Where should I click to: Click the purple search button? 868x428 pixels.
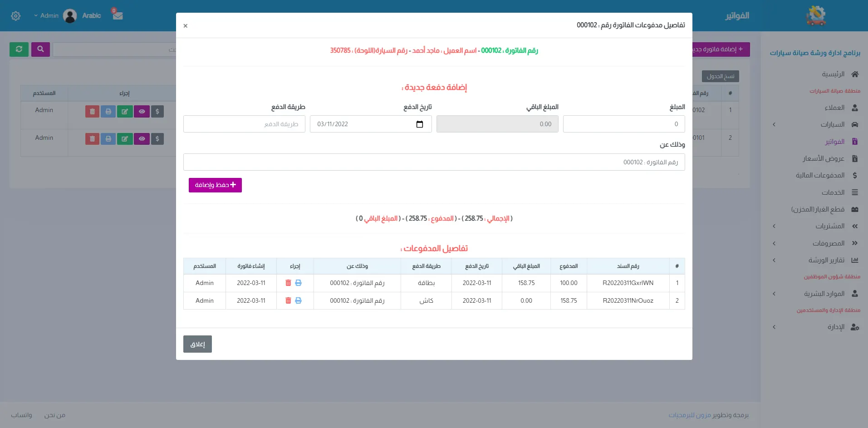[x=40, y=49]
